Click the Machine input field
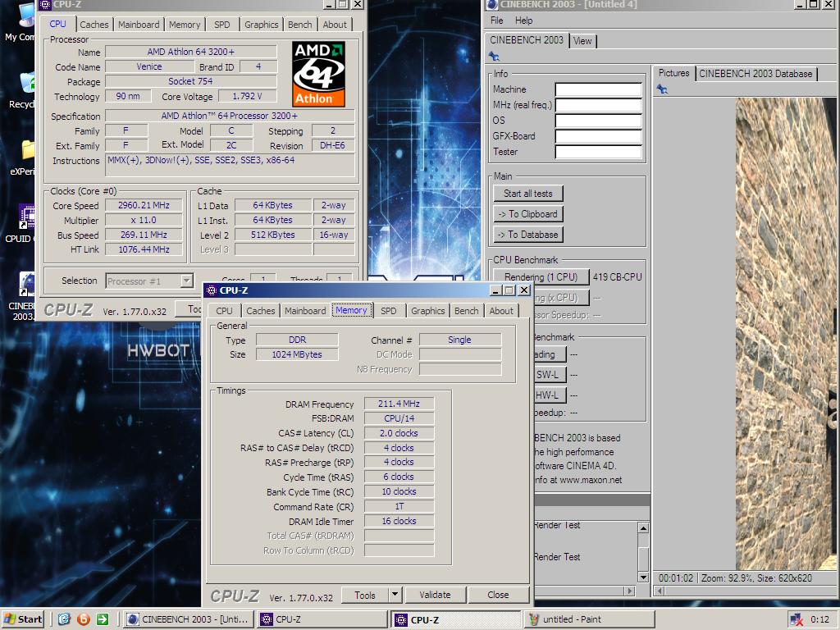This screenshot has width=840, height=630. (x=598, y=89)
